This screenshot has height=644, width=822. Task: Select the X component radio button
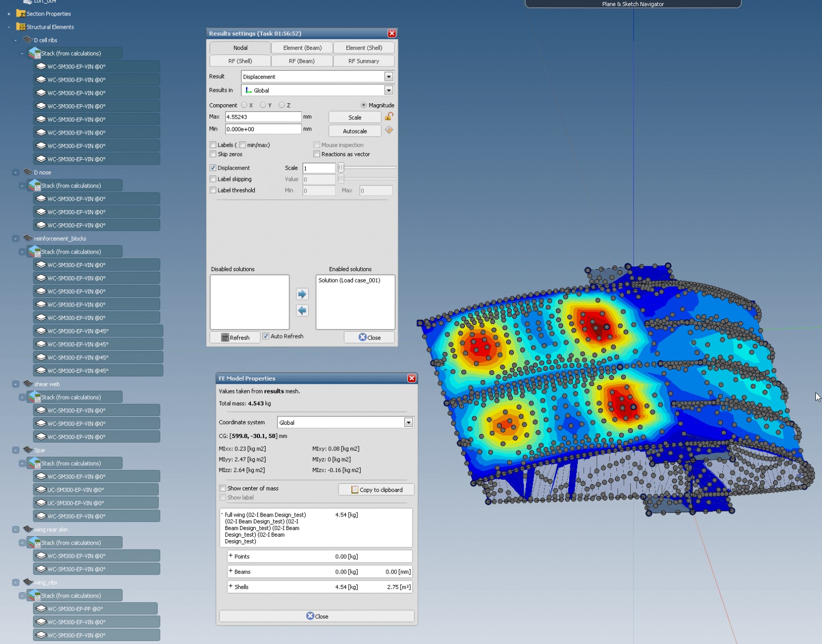click(245, 105)
